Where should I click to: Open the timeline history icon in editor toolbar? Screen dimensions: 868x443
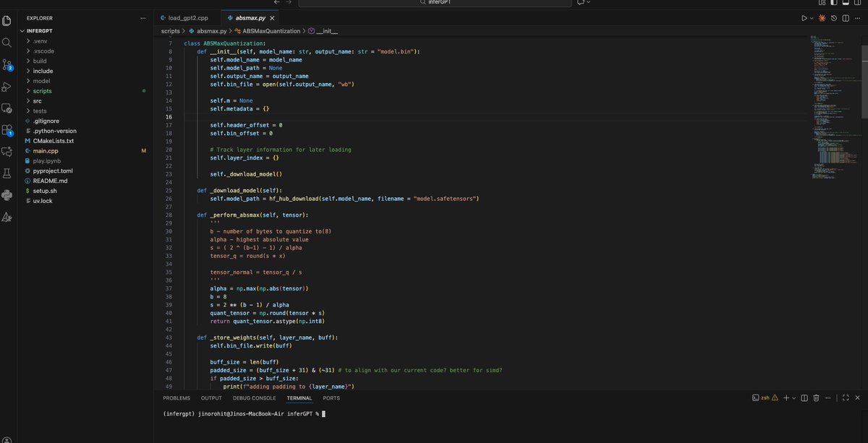pos(834,17)
